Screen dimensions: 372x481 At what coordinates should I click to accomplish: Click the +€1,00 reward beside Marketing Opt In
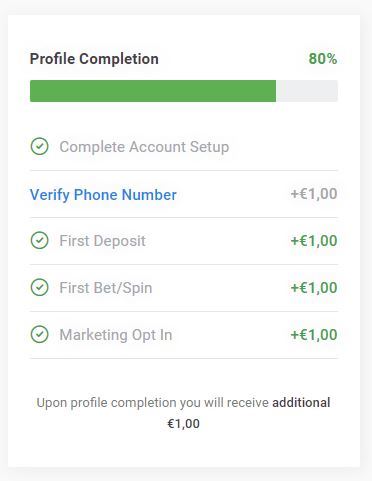pyautogui.click(x=314, y=335)
